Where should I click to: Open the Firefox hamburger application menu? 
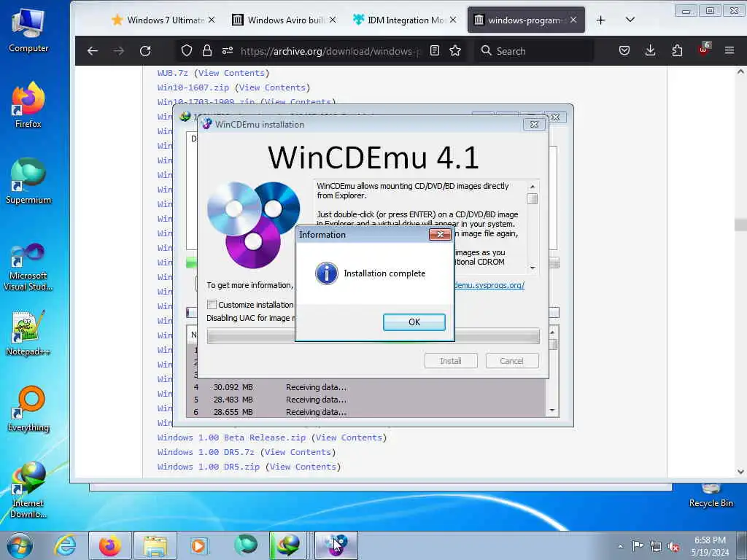coord(729,50)
